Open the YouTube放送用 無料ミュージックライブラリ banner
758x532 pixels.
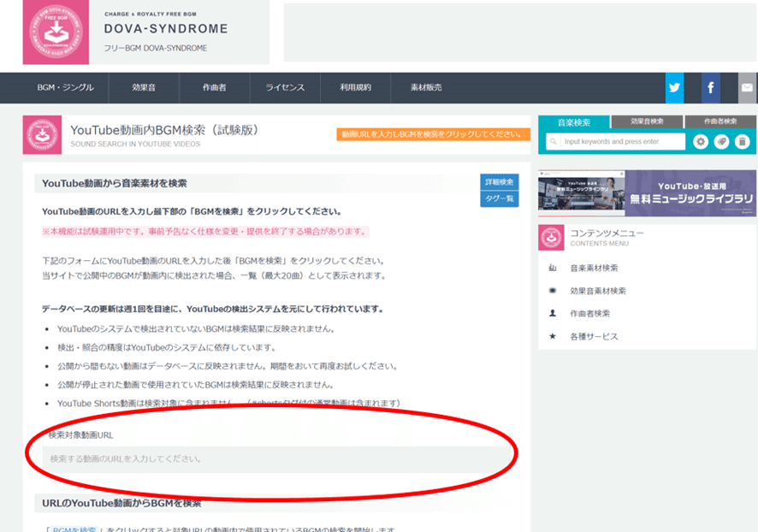point(647,192)
